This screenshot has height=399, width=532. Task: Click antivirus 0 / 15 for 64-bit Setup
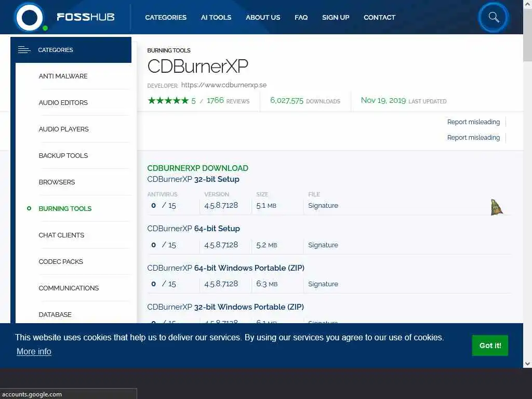coord(164,245)
